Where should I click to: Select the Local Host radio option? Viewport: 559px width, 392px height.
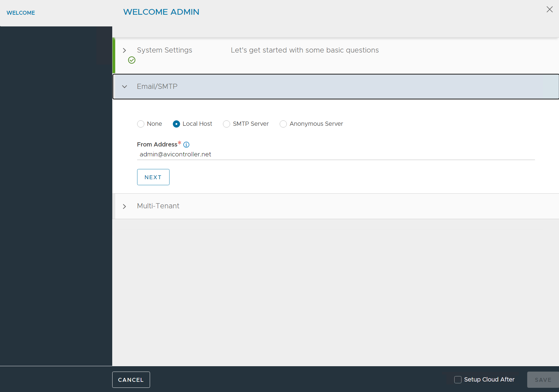coord(176,124)
